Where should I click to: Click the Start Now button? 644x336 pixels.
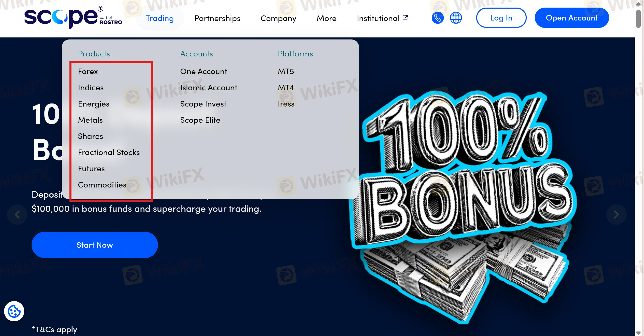95,245
